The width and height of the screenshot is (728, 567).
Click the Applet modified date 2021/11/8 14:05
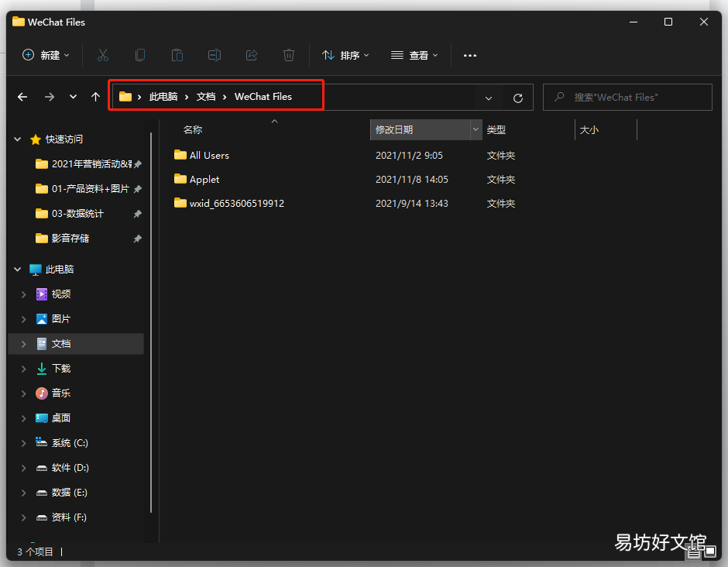coord(412,179)
